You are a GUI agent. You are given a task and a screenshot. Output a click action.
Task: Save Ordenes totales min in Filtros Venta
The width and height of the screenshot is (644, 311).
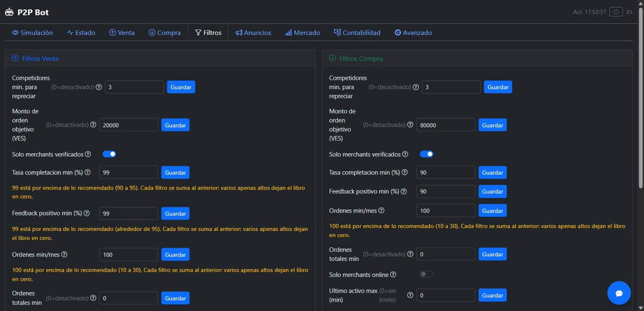coord(175,298)
